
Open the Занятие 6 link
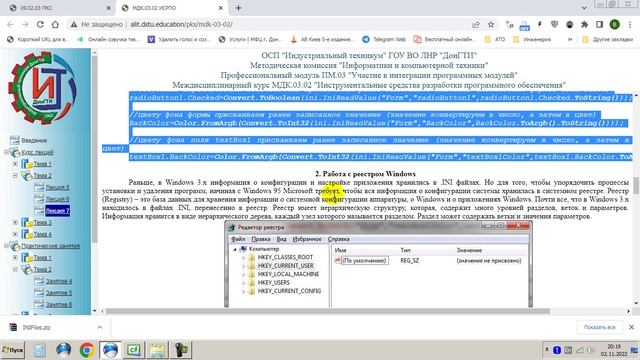point(59,304)
